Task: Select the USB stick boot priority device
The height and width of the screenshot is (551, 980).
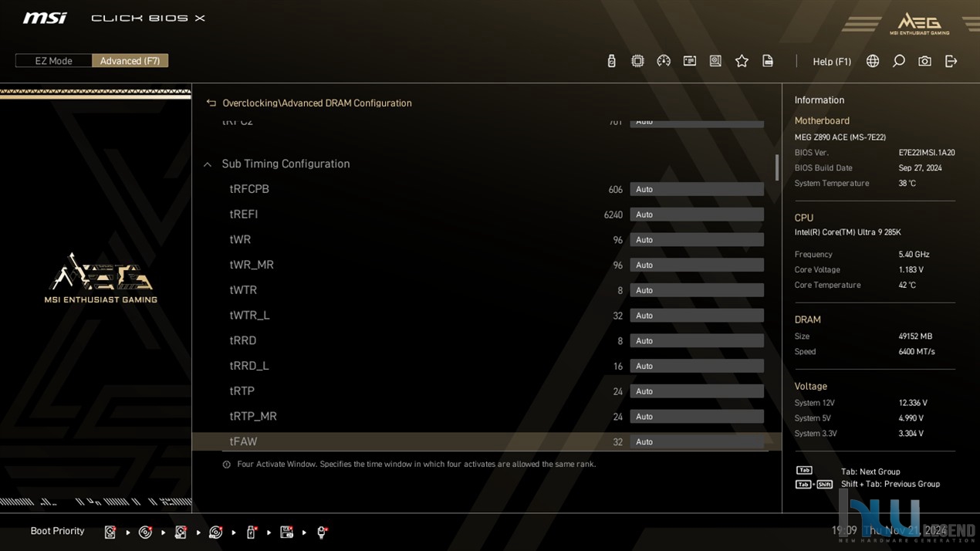Action: pos(252,532)
